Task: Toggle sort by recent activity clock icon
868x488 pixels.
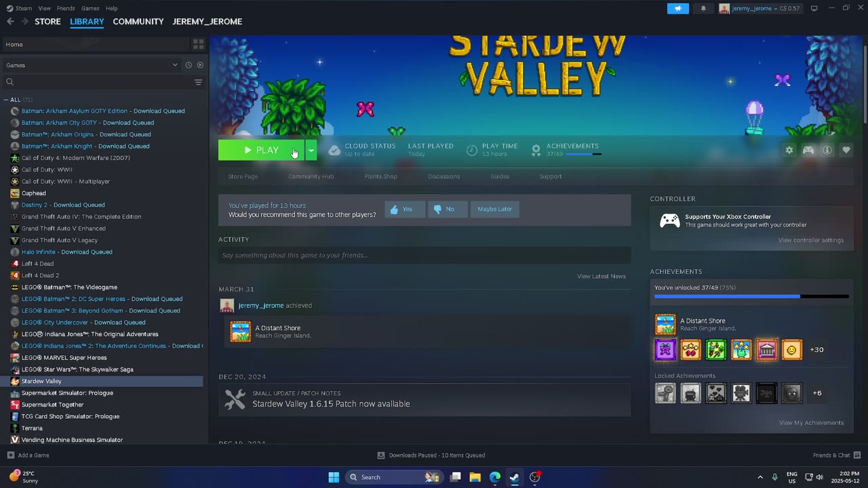Action: pos(189,65)
